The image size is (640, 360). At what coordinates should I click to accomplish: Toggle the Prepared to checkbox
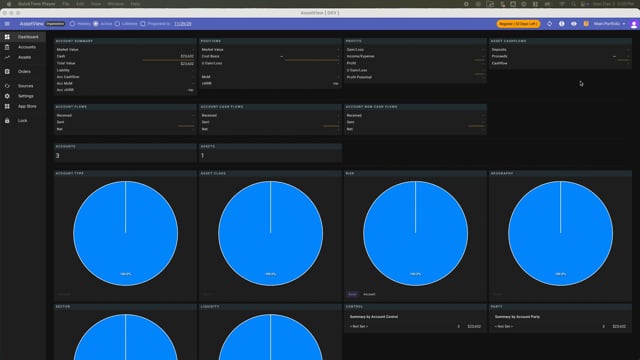pos(143,24)
